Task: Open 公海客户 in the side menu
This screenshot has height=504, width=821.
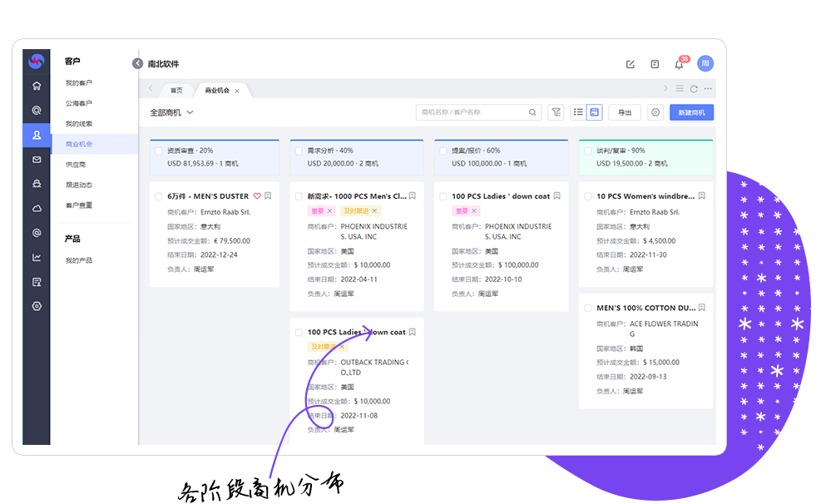Action: 79,103
